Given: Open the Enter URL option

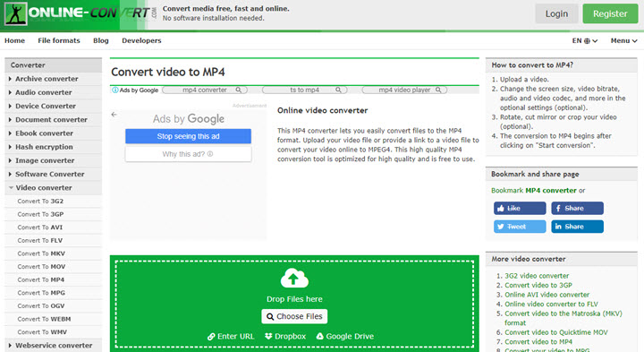Looking at the screenshot, I should coord(231,337).
